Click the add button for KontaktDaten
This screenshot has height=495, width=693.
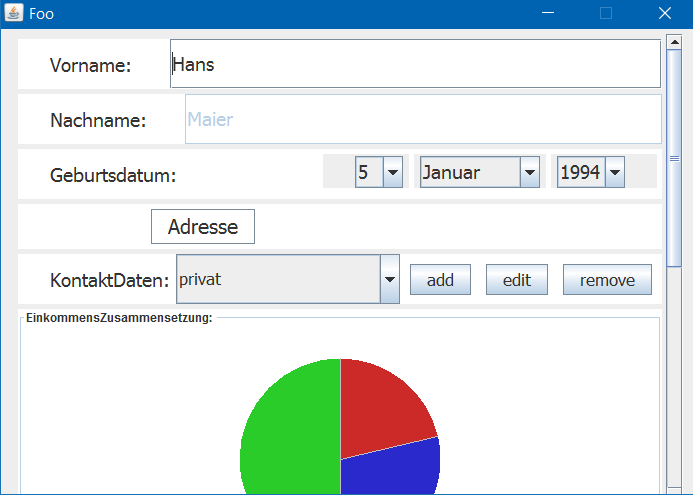pos(440,279)
